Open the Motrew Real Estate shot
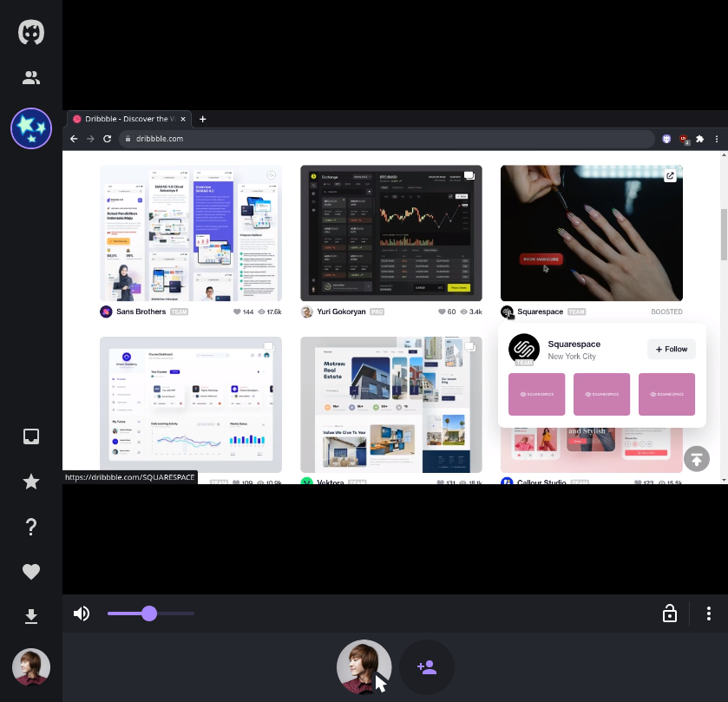 391,405
